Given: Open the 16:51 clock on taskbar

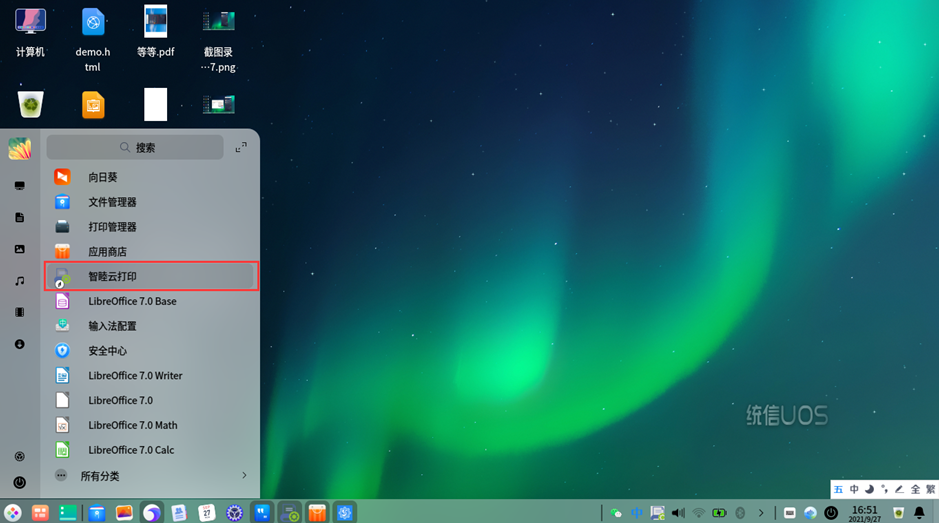Looking at the screenshot, I should click(x=865, y=513).
